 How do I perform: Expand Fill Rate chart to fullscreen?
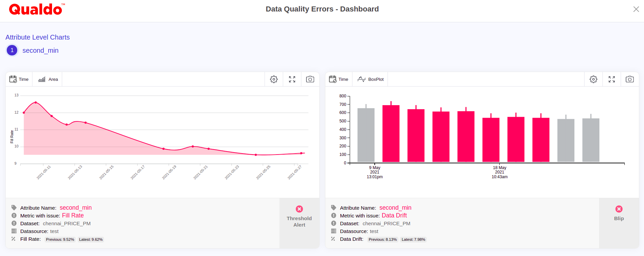(x=292, y=79)
